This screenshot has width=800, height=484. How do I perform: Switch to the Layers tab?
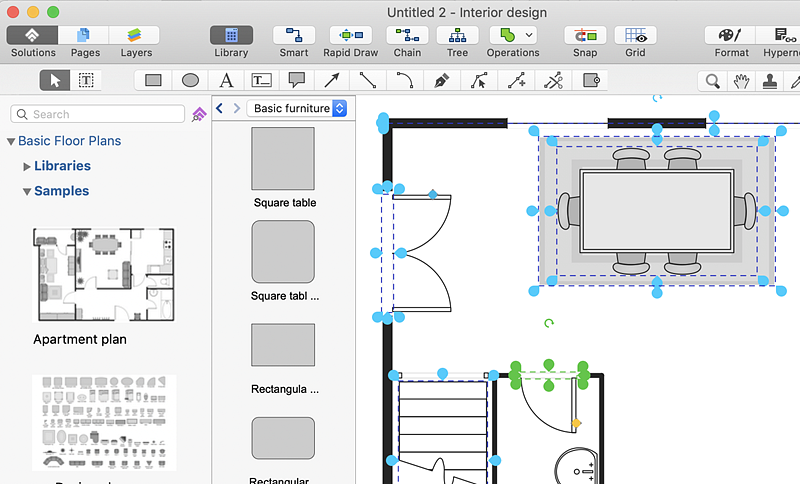pyautogui.click(x=136, y=36)
